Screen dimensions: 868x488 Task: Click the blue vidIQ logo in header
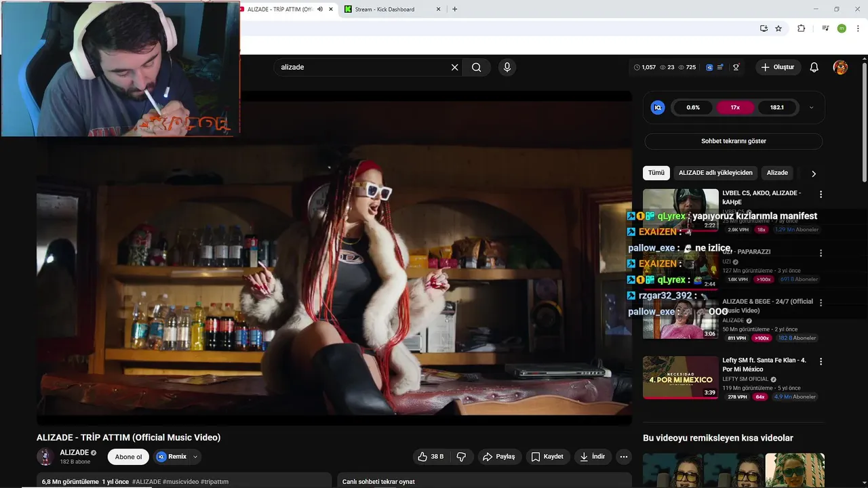coord(709,67)
